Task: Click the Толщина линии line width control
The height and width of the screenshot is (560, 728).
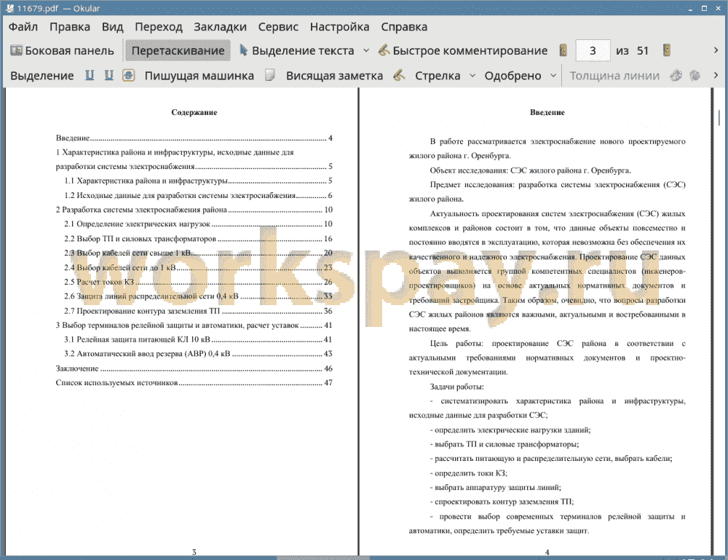Action: click(614, 76)
